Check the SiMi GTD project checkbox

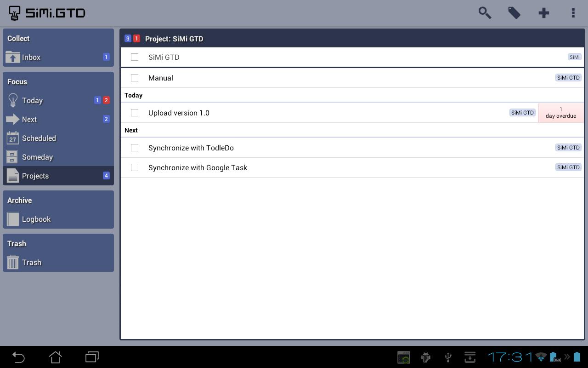135,57
